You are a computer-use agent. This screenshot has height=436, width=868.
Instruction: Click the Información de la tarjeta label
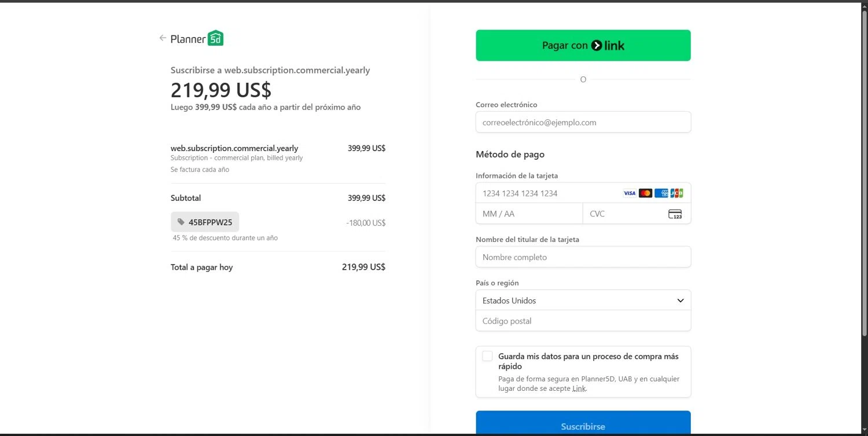(x=517, y=175)
